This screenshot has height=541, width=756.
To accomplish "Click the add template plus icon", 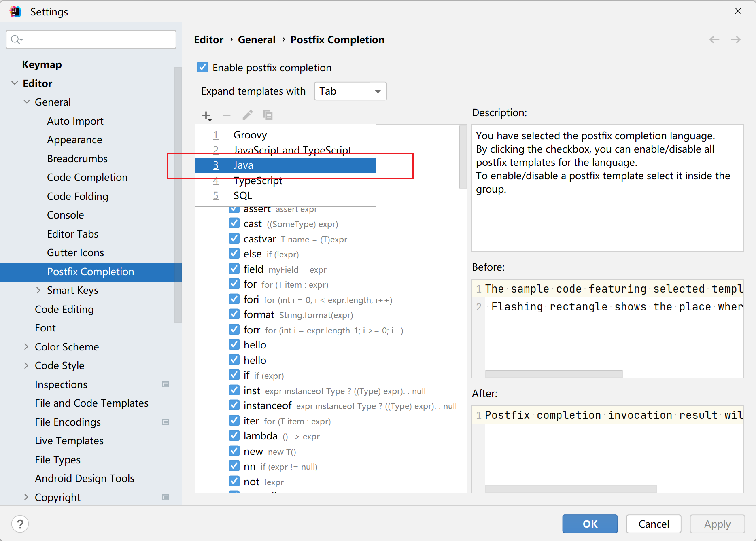I will tap(206, 116).
